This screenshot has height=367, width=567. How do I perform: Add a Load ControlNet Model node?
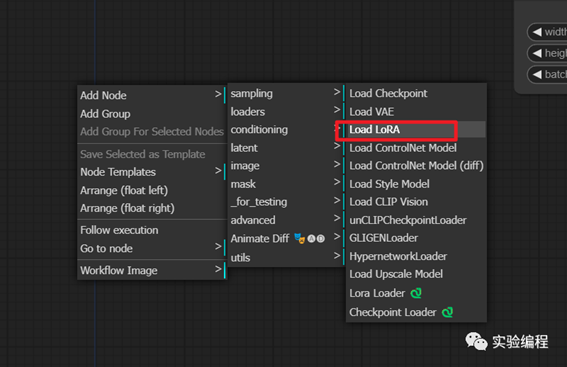(416, 148)
